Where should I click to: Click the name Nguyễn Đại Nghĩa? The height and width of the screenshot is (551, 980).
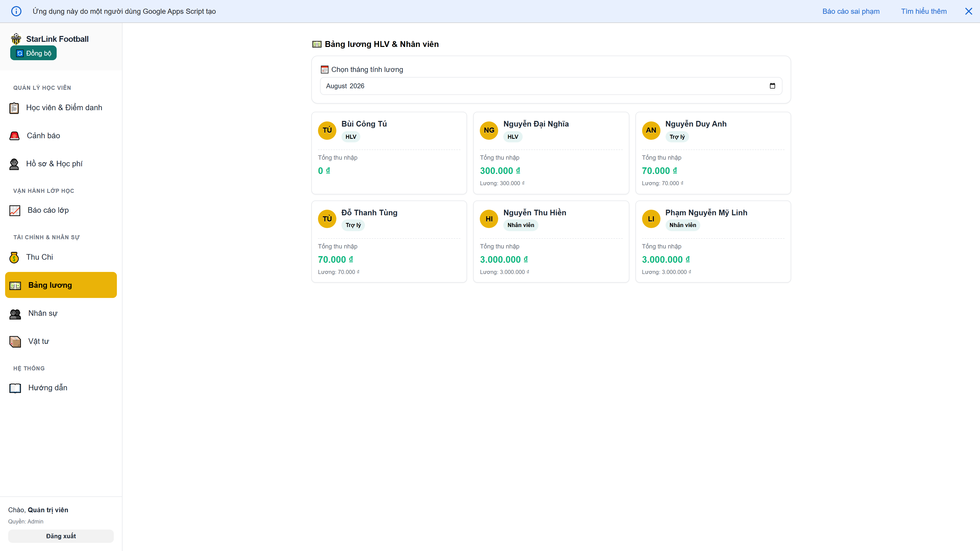[536, 124]
